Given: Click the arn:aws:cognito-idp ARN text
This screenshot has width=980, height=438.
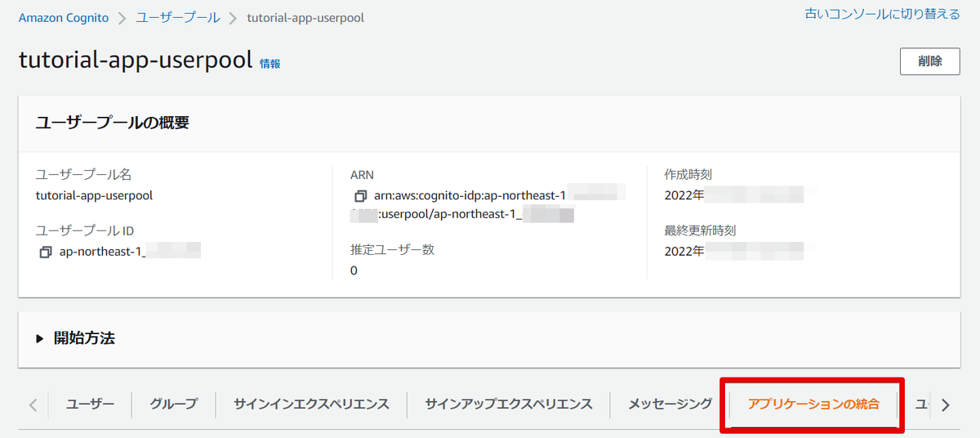Looking at the screenshot, I should [x=470, y=196].
